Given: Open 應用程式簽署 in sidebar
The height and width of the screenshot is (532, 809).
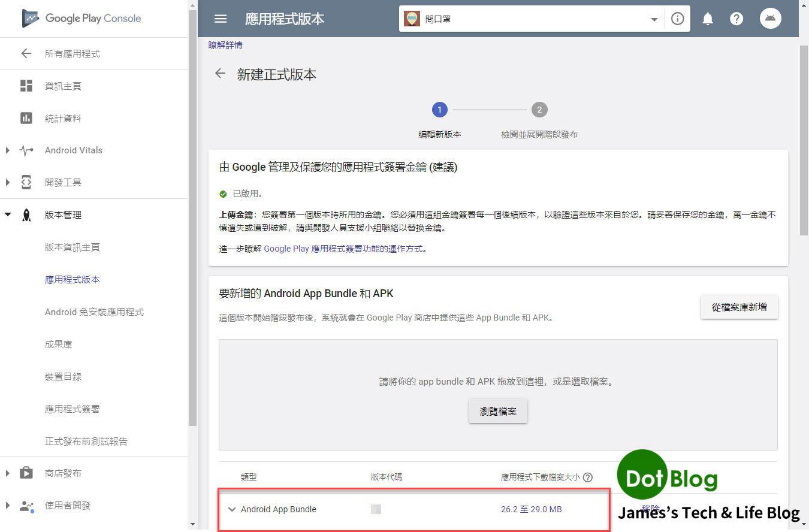Looking at the screenshot, I should pos(73,409).
